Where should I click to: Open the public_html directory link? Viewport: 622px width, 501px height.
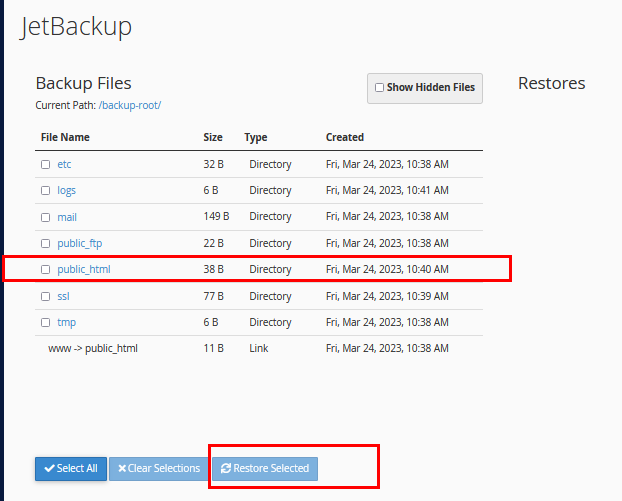(84, 269)
